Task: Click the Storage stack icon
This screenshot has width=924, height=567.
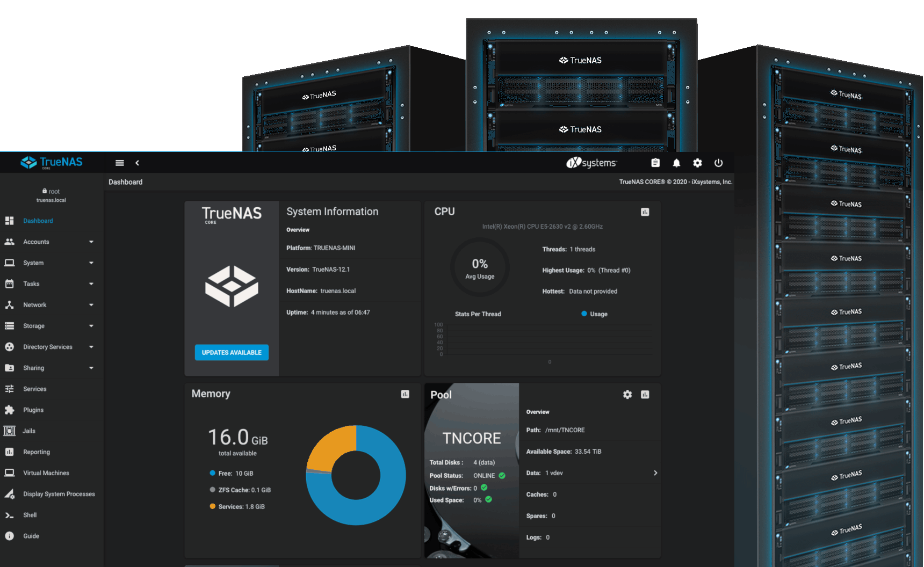Action: click(9, 325)
